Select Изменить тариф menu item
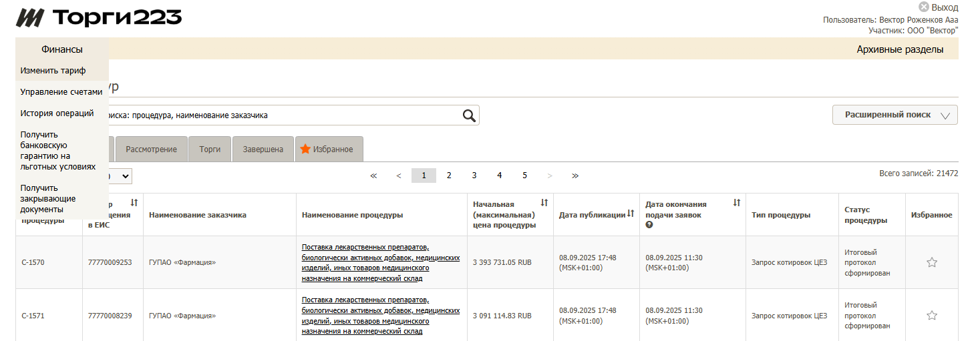 (x=53, y=70)
